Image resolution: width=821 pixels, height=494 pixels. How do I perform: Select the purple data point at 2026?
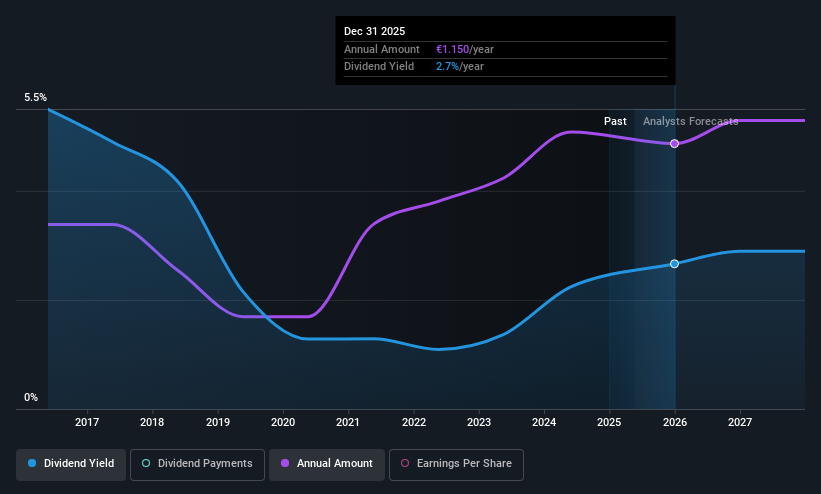click(x=674, y=144)
